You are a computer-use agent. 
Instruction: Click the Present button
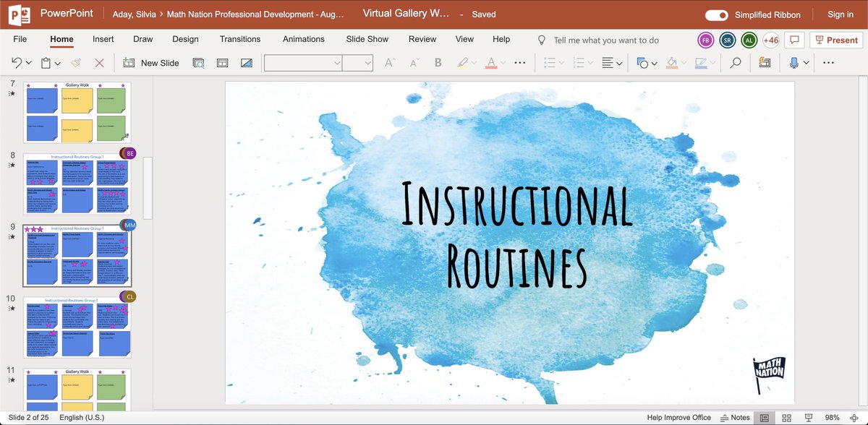[x=836, y=40]
